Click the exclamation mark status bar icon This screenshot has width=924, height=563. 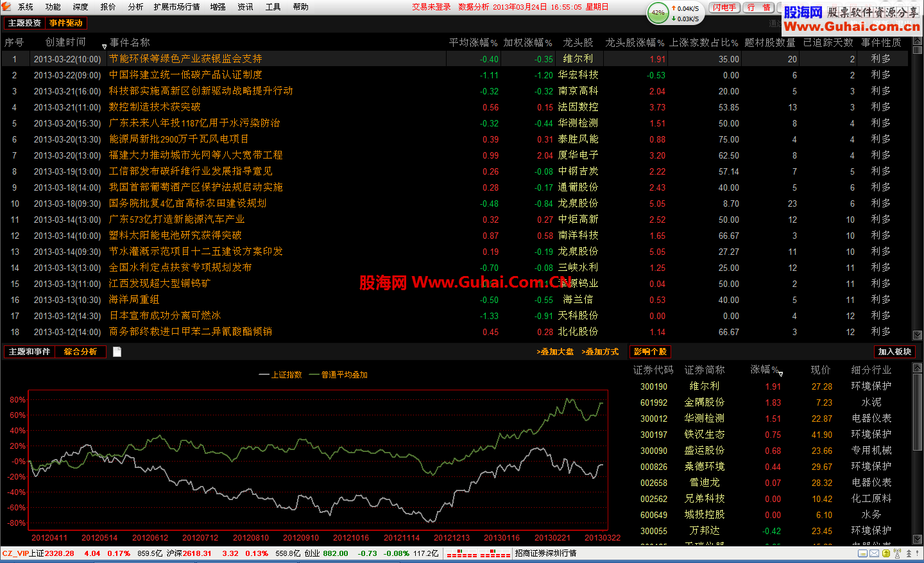pyautogui.click(x=917, y=553)
